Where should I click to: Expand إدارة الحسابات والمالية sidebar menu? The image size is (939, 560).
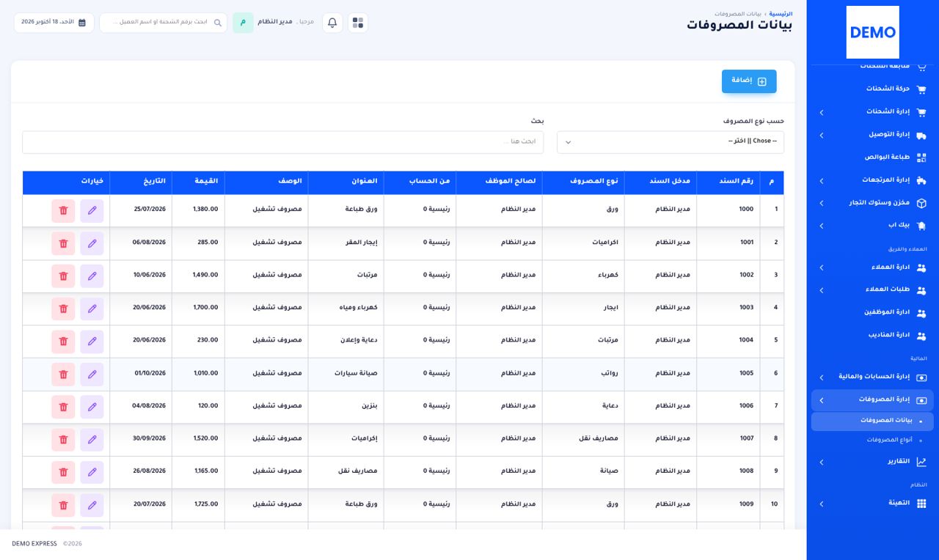point(872,377)
